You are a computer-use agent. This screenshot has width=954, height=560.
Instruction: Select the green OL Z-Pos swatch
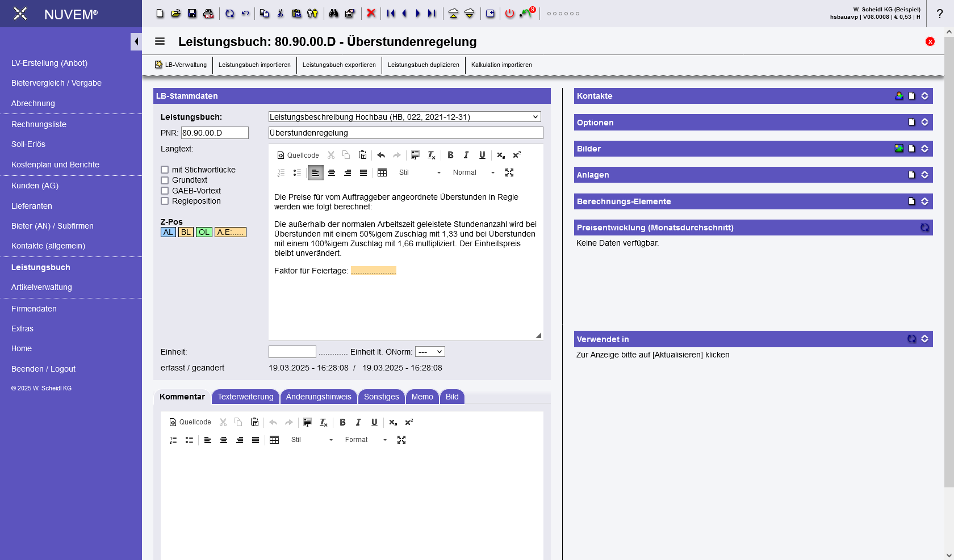204,232
